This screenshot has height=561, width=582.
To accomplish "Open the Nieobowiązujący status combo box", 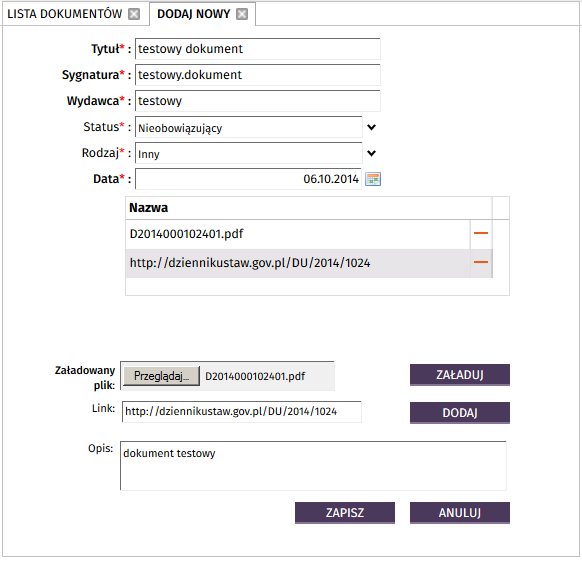I will point(249,127).
